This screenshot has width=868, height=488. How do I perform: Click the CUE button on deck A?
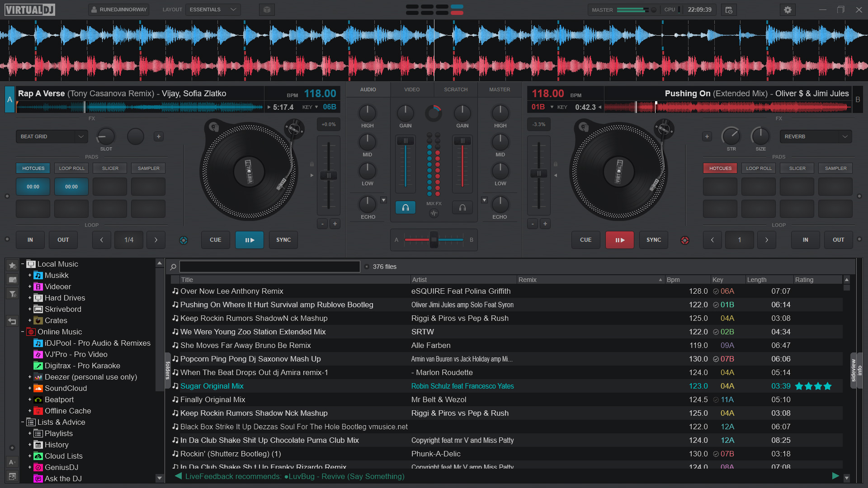point(216,239)
